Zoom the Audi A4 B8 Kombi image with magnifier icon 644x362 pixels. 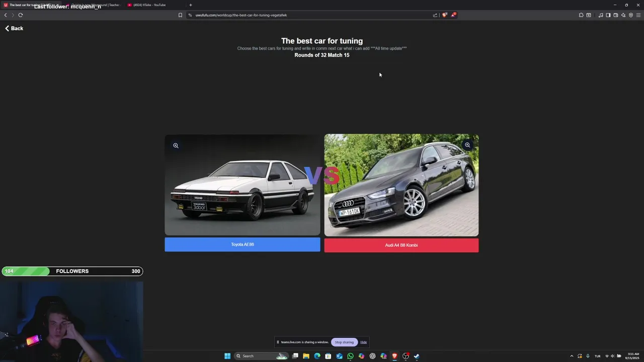click(467, 145)
